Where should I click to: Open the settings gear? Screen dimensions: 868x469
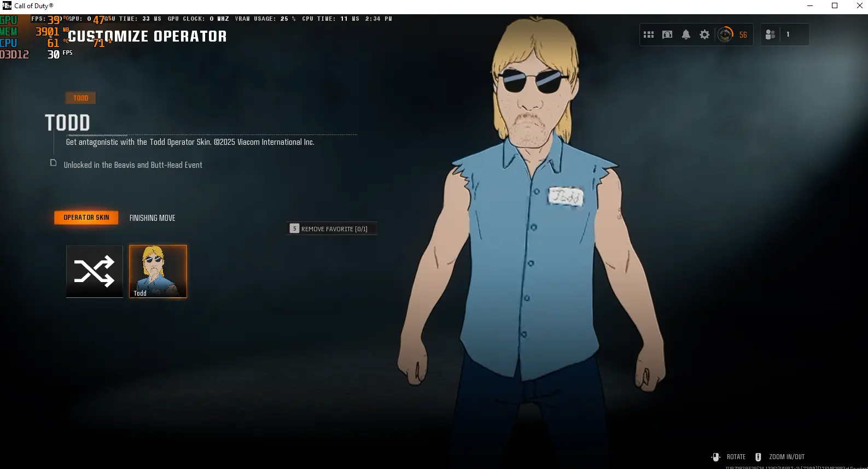704,34
